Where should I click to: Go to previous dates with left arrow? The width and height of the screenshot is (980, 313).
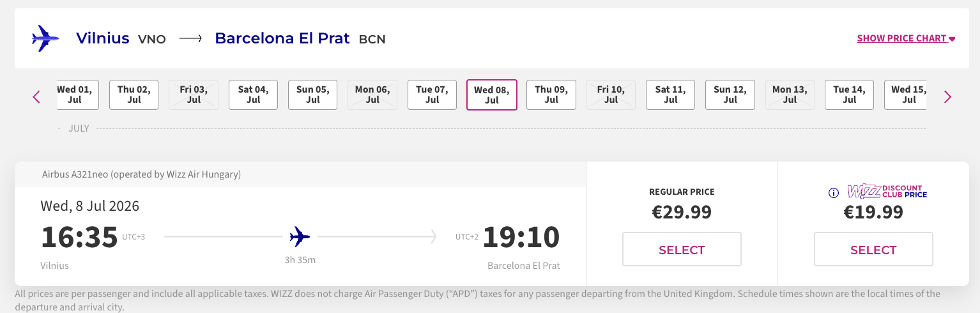point(36,97)
